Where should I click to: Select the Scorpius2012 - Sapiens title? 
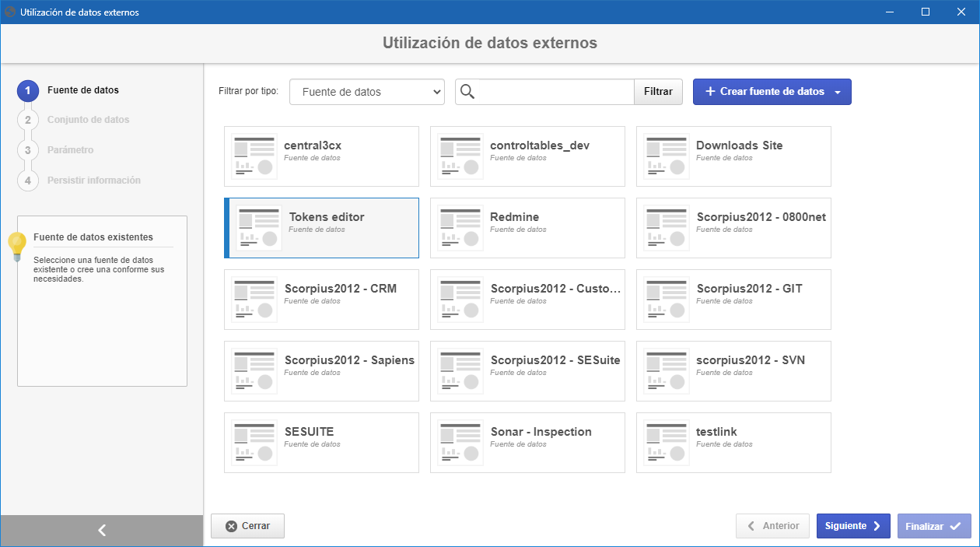click(x=349, y=360)
